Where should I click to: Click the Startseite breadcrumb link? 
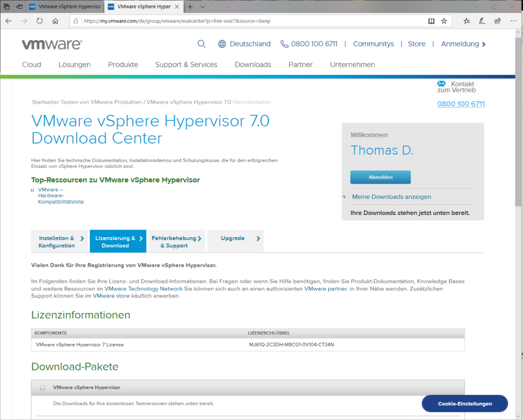44,103
